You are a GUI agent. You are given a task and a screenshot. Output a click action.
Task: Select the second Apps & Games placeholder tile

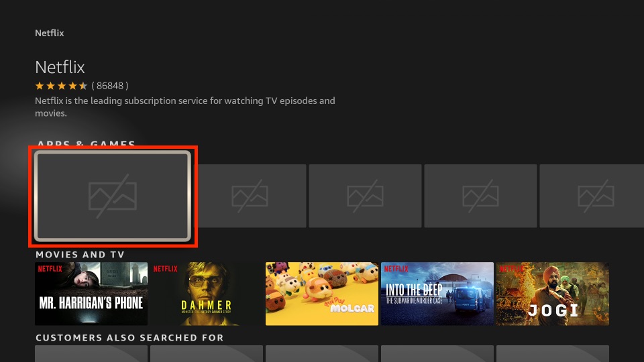(x=252, y=196)
